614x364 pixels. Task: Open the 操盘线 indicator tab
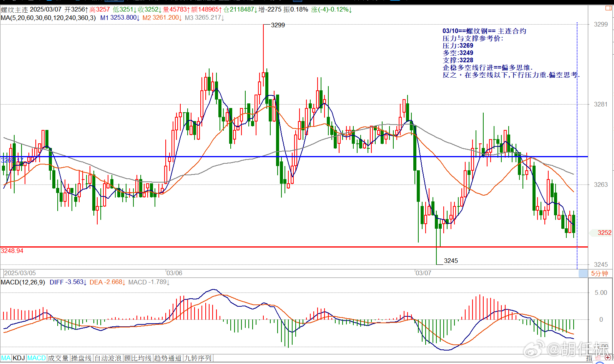[82, 358]
